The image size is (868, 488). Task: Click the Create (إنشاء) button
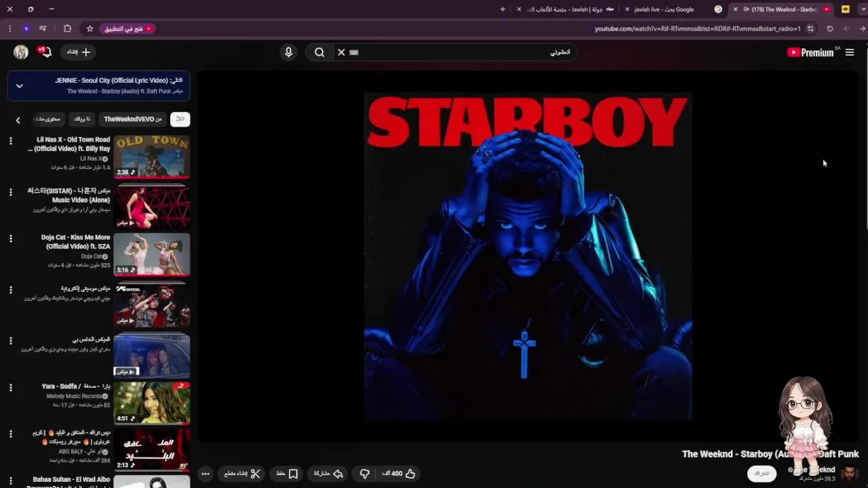point(78,52)
